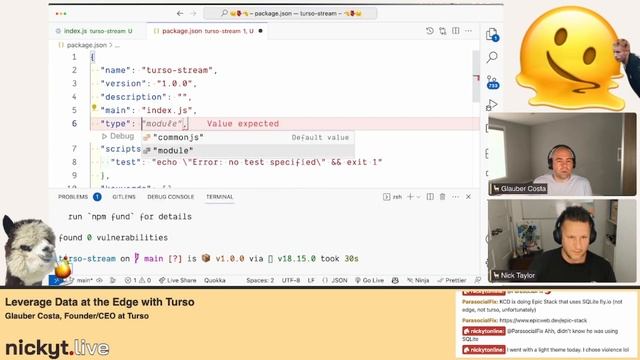Split the editor to the right
The image size is (640, 360).
point(456,31)
